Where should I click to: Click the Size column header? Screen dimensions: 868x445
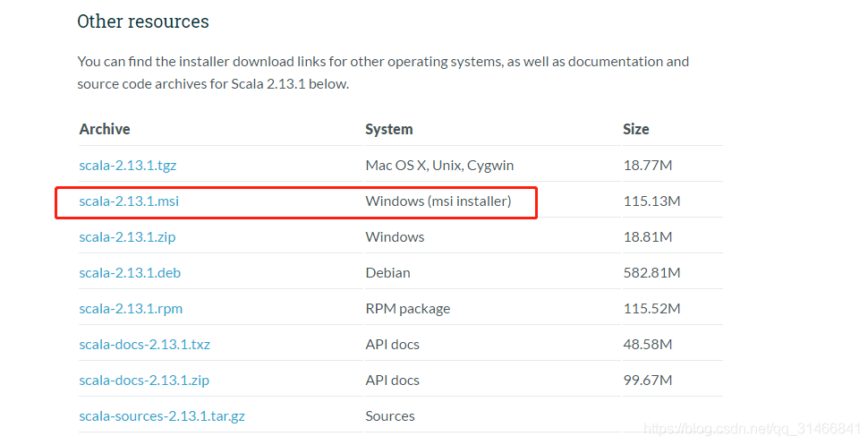636,129
